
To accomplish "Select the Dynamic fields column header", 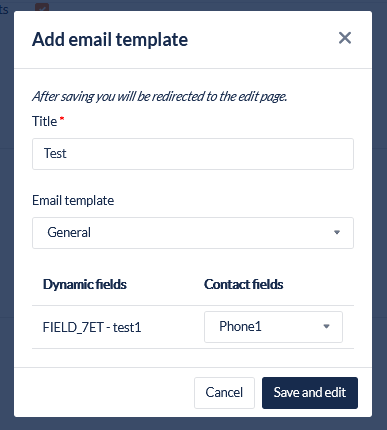I will pos(85,284).
